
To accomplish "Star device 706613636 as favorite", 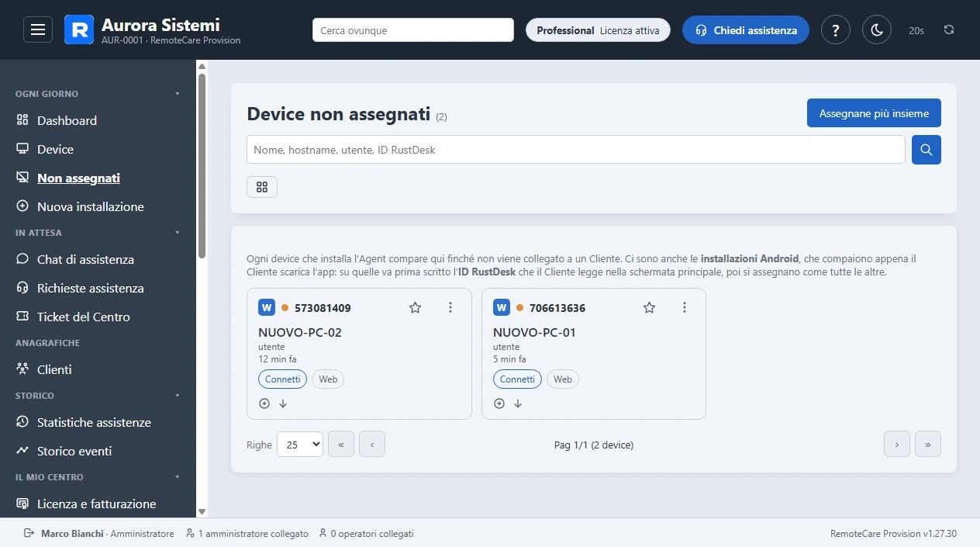I will tap(650, 308).
